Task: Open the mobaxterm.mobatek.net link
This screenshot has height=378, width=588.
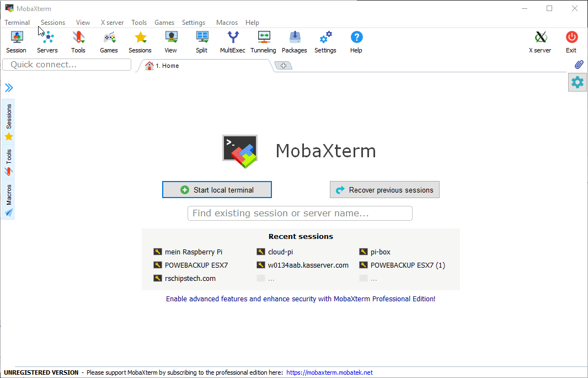Action: pyautogui.click(x=330, y=372)
